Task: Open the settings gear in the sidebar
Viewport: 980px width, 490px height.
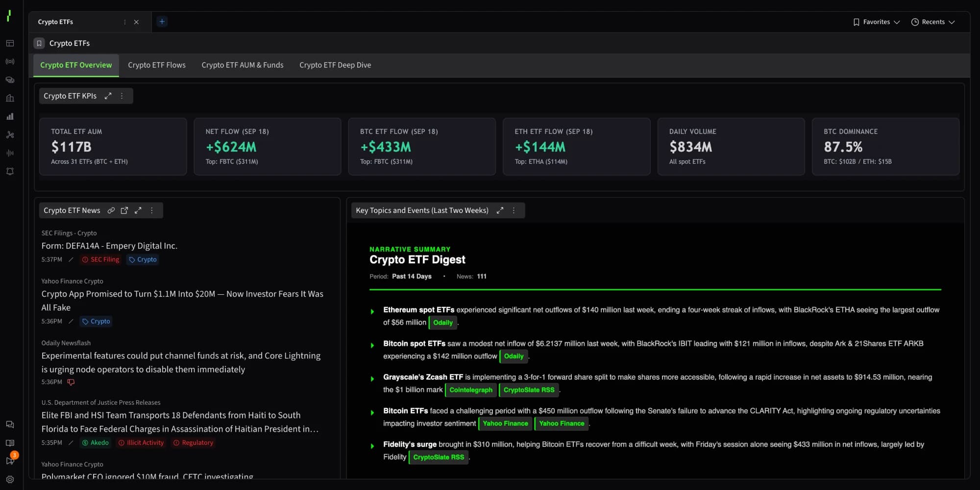Action: (x=10, y=480)
